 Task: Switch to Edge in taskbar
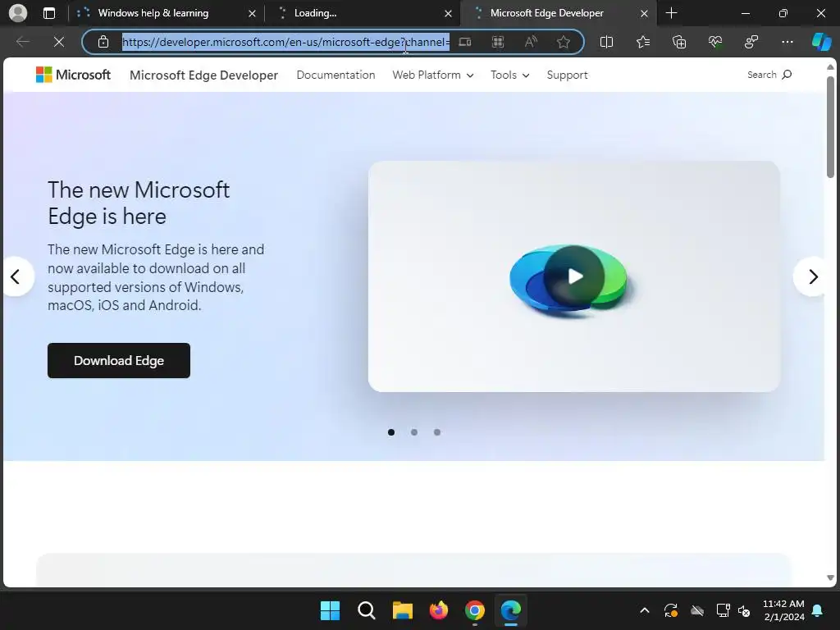tap(510, 610)
